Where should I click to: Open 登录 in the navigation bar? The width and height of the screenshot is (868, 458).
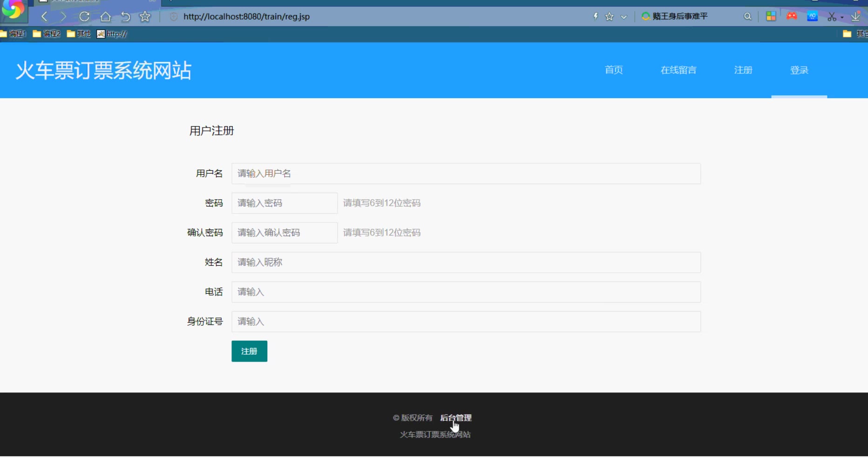coord(799,70)
